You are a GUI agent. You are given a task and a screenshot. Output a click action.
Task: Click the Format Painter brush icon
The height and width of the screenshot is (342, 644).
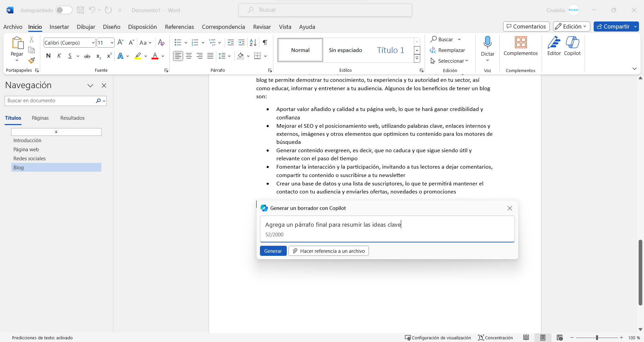32,61
